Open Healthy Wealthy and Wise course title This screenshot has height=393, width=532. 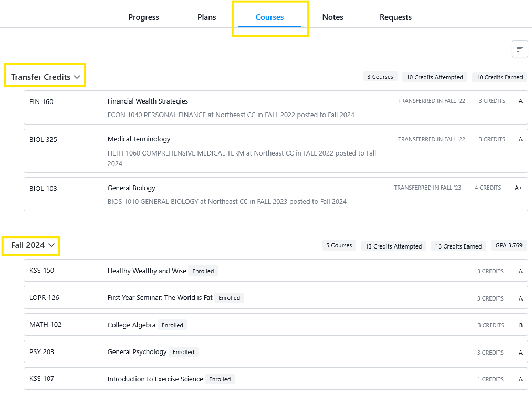click(x=147, y=271)
